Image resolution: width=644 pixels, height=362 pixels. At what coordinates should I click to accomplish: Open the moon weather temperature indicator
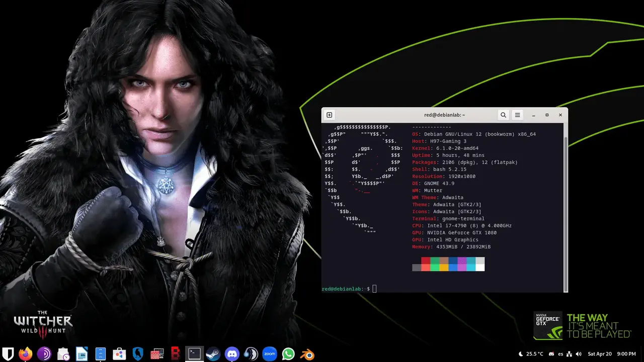pyautogui.click(x=530, y=354)
